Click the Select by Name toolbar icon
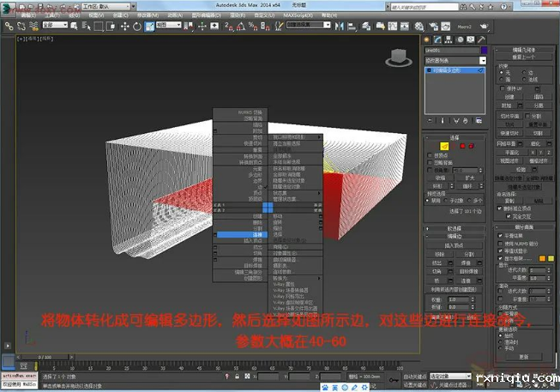Image resolution: width=560 pixels, height=392 pixels. (x=86, y=26)
